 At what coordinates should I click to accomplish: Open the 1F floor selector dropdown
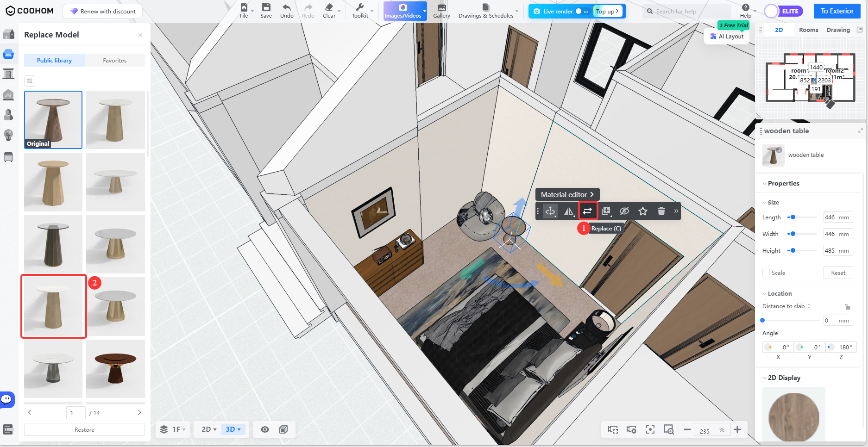pos(173,429)
